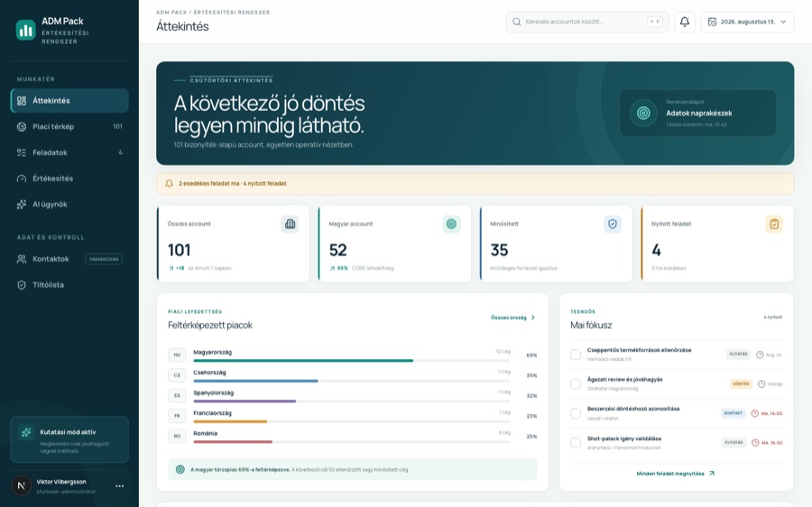Click the '2 esedékes feladat ma' alert text

(209, 183)
